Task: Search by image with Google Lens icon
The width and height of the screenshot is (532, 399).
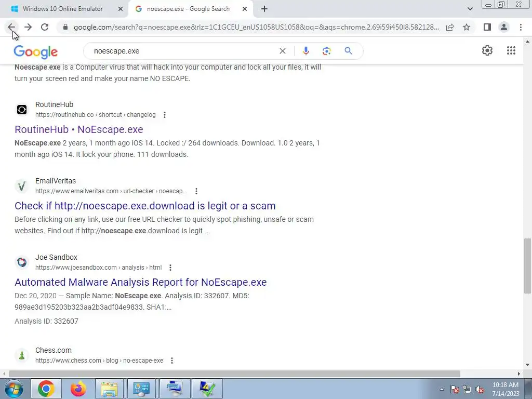Action: pos(326,51)
